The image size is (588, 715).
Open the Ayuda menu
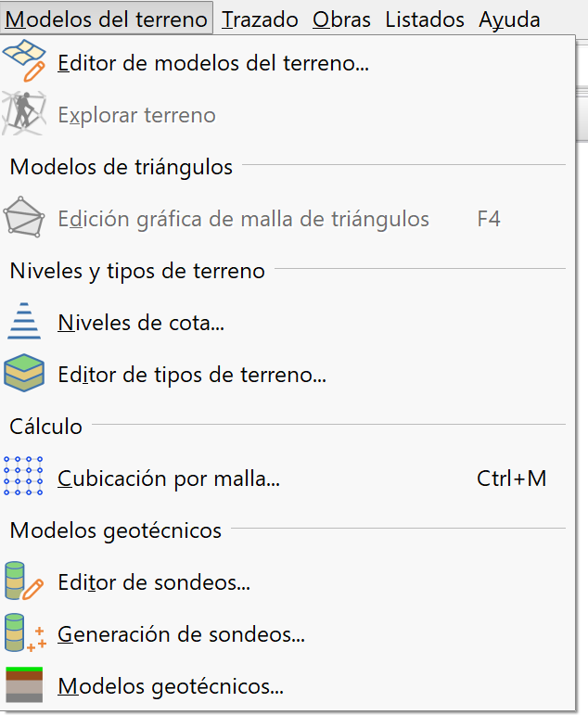coord(509,19)
